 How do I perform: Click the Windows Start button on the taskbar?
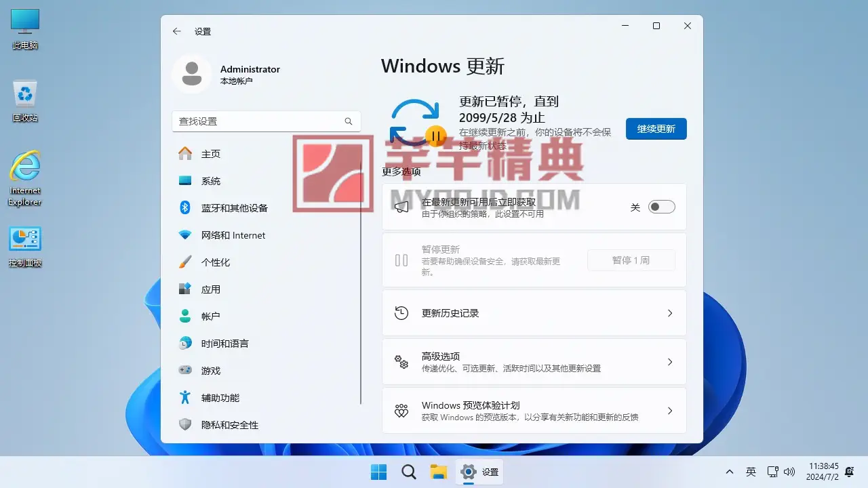378,472
